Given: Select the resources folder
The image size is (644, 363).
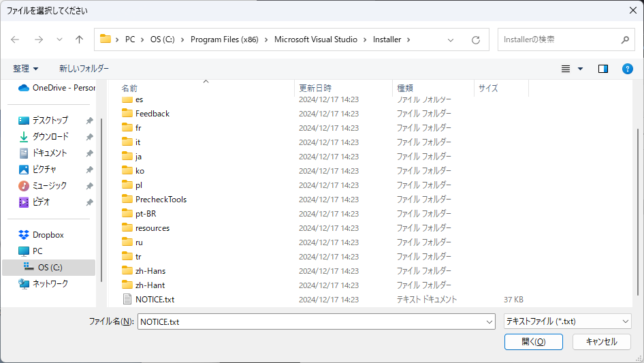Looking at the screenshot, I should pyautogui.click(x=152, y=228).
